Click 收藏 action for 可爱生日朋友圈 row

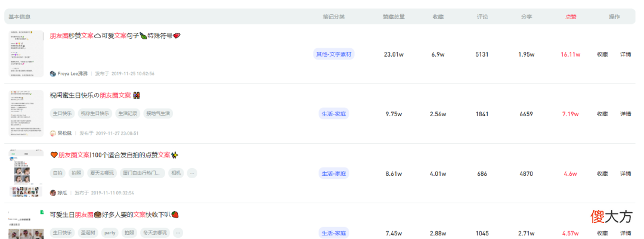602,233
